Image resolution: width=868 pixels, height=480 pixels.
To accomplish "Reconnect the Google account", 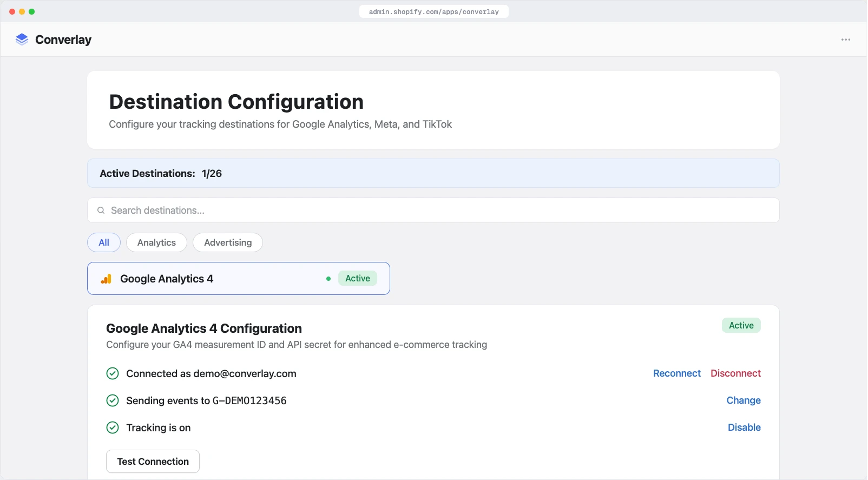I will pyautogui.click(x=677, y=373).
